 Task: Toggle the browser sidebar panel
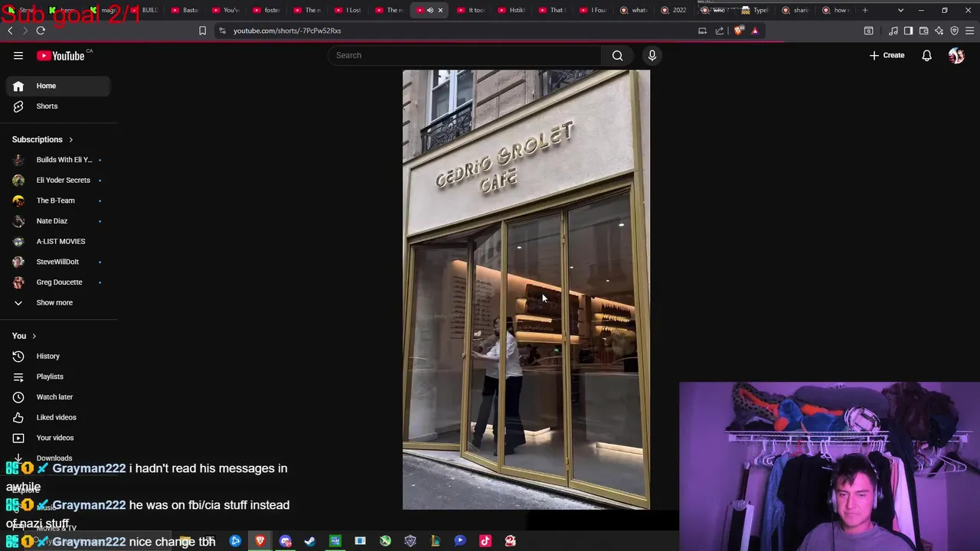[908, 31]
